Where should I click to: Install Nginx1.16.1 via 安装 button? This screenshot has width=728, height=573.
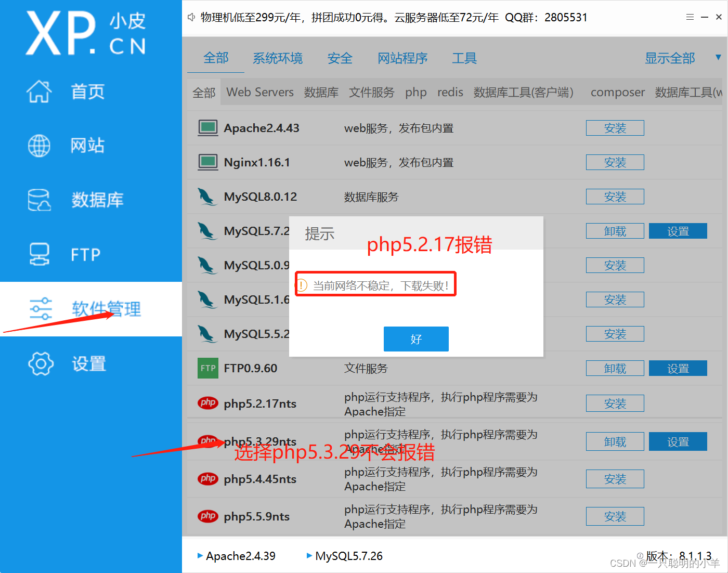click(x=615, y=162)
